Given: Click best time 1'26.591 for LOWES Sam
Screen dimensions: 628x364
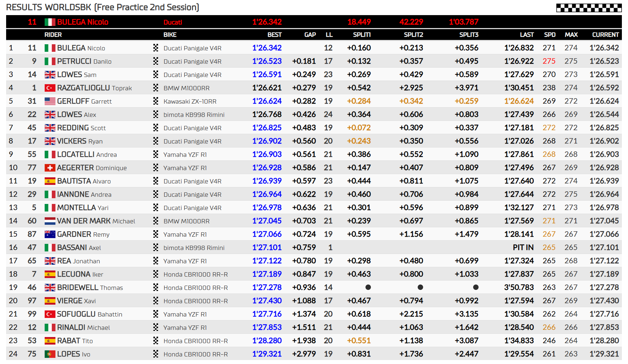Looking at the screenshot, I should point(267,75).
